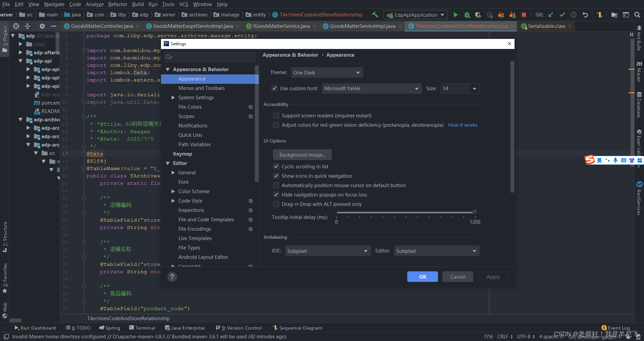
Task: Open IDE antialiasing Subpixel dropdown
Action: [x=328, y=251]
